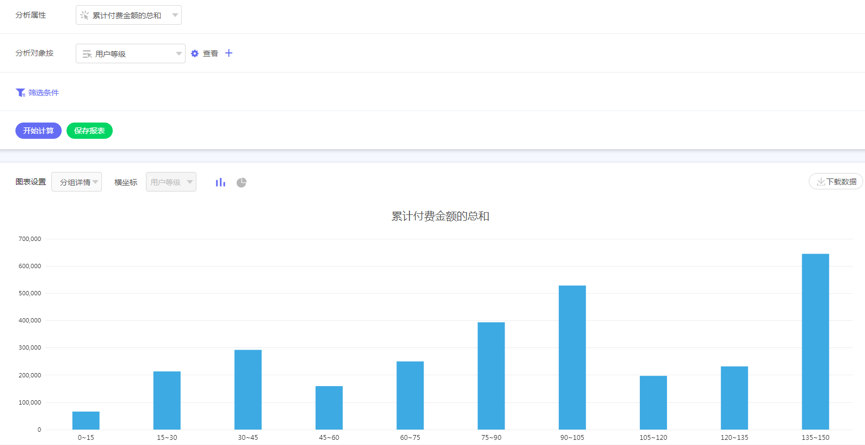Screen dimensions: 865x445
Task: Open the 用户等级 grouping dropdown
Action: 130,53
